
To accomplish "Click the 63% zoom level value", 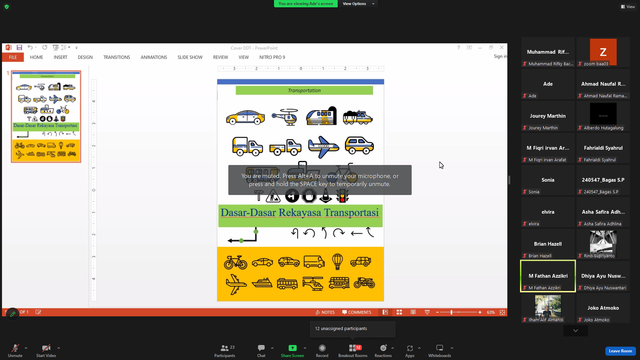I will (x=491, y=312).
